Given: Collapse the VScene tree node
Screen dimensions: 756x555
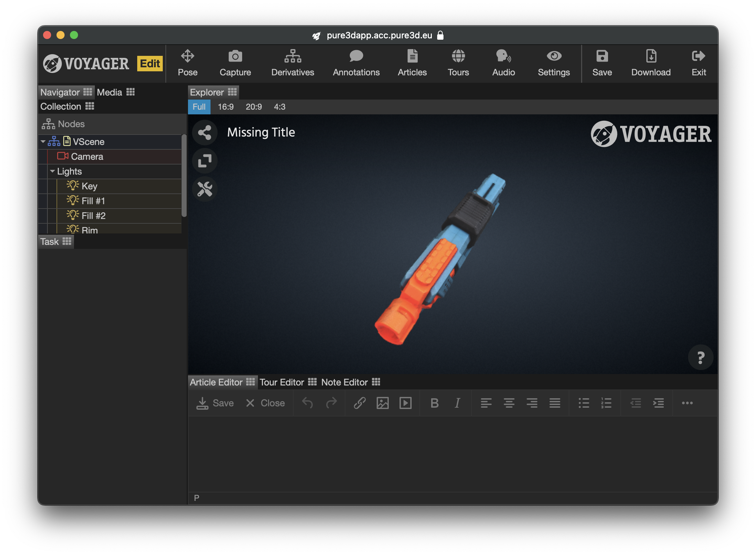Looking at the screenshot, I should (43, 142).
